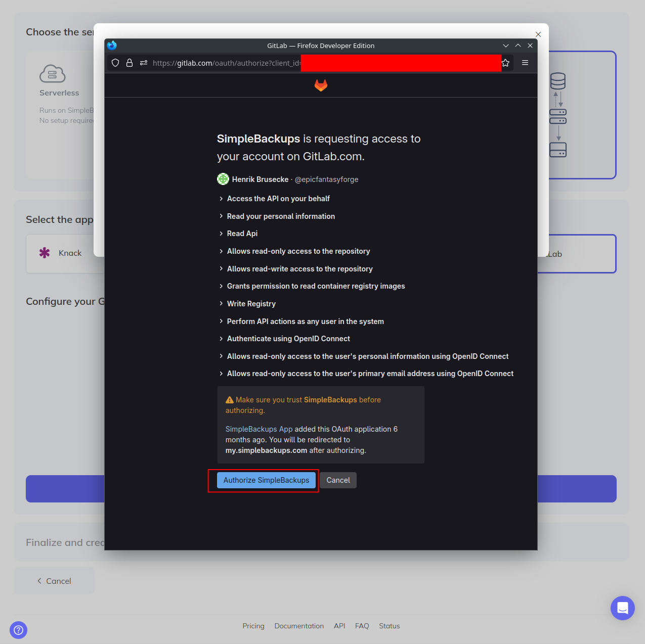Click the round help question mark icon
645x644 pixels.
click(18, 630)
